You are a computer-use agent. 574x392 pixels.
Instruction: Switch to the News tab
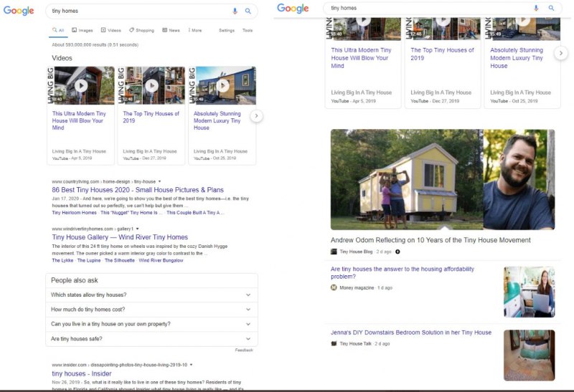tap(171, 30)
